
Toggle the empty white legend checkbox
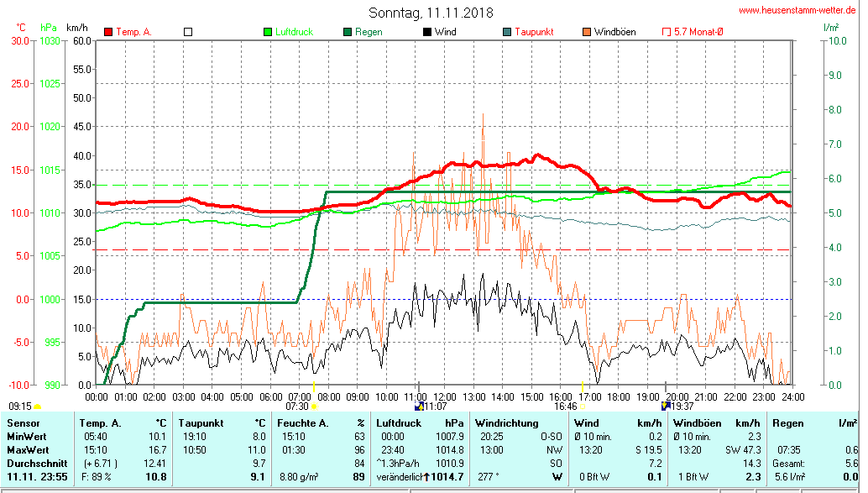[188, 32]
